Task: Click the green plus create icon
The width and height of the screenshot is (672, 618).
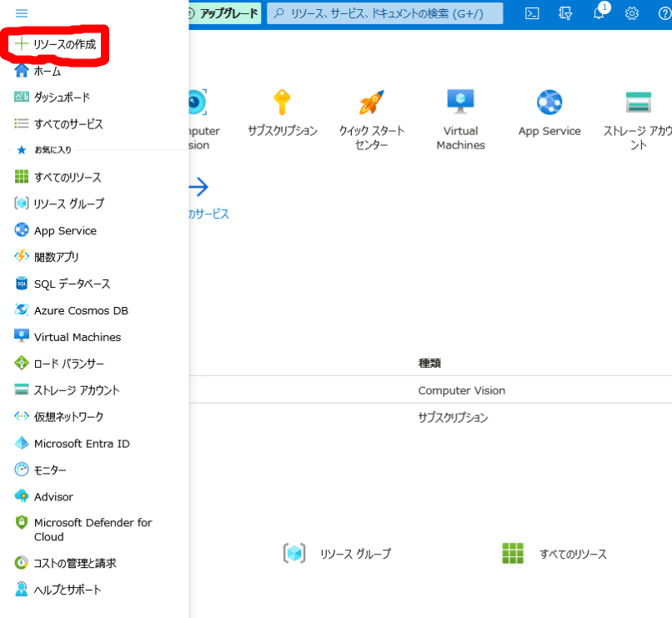Action: coord(22,43)
